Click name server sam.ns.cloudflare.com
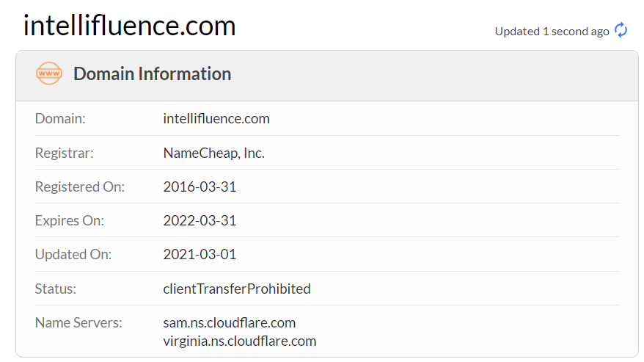 coord(229,322)
